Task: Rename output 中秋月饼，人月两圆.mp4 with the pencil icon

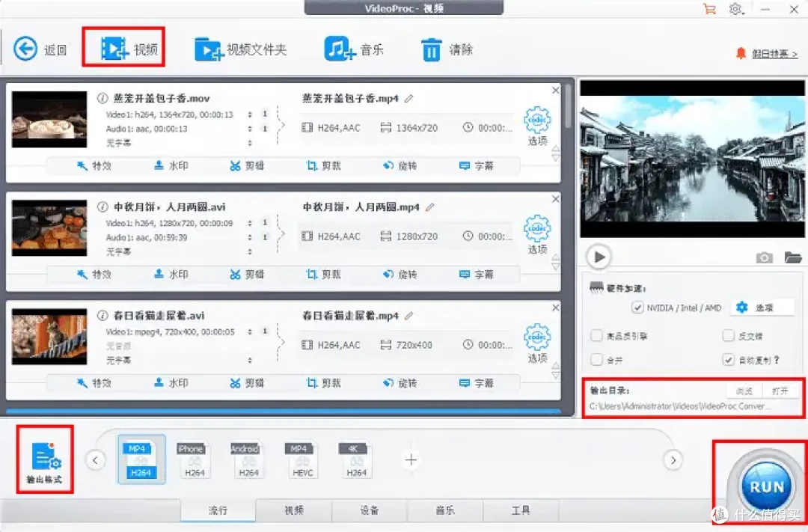Action: (x=430, y=207)
